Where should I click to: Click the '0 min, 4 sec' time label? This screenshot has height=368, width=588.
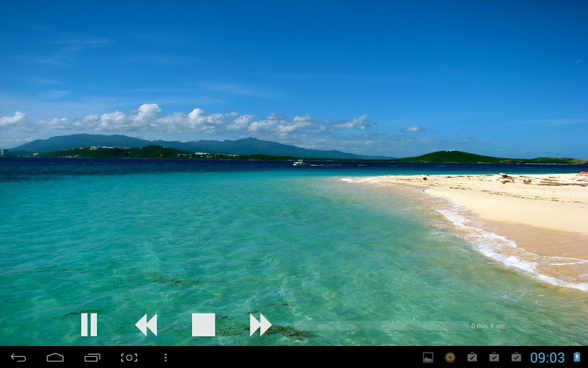click(488, 326)
